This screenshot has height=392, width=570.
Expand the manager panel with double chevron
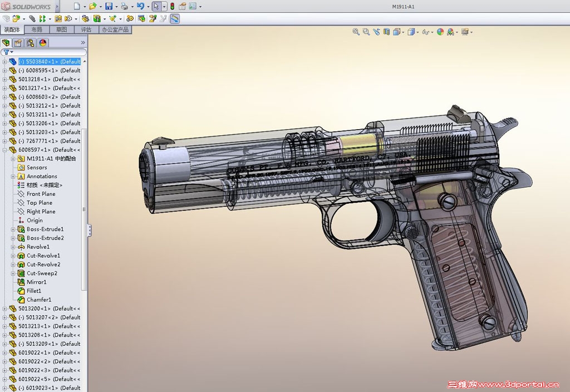pyautogui.click(x=83, y=42)
